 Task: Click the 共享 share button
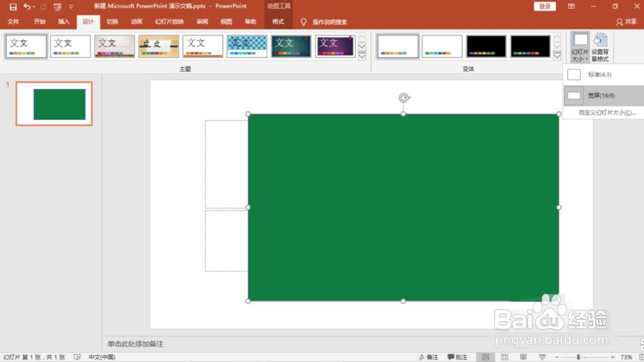(x=626, y=22)
